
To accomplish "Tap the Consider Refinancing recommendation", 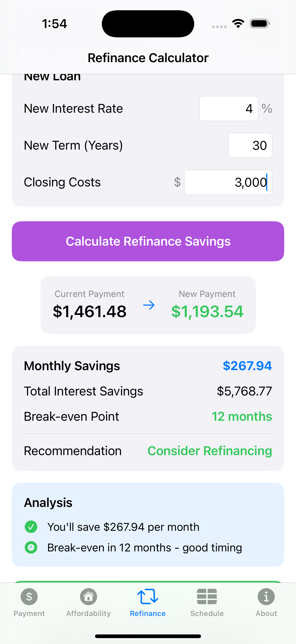I will coord(210,451).
